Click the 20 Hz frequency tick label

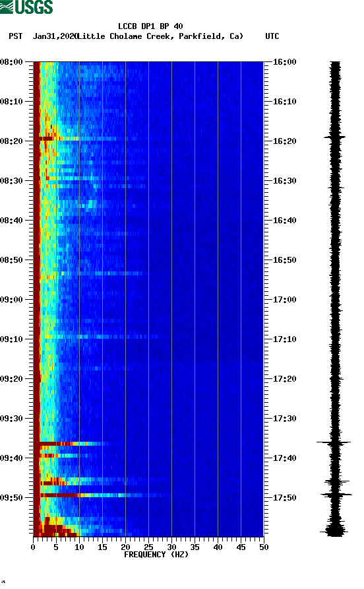point(125,547)
